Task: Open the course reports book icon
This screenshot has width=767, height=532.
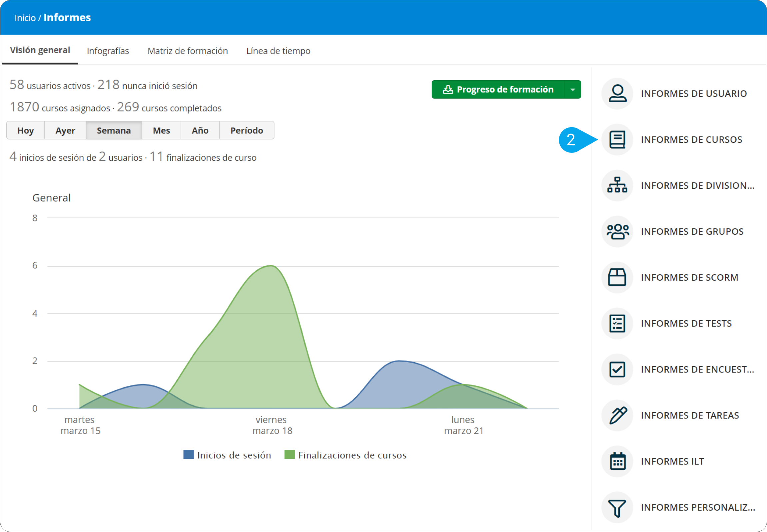Action: click(x=617, y=140)
